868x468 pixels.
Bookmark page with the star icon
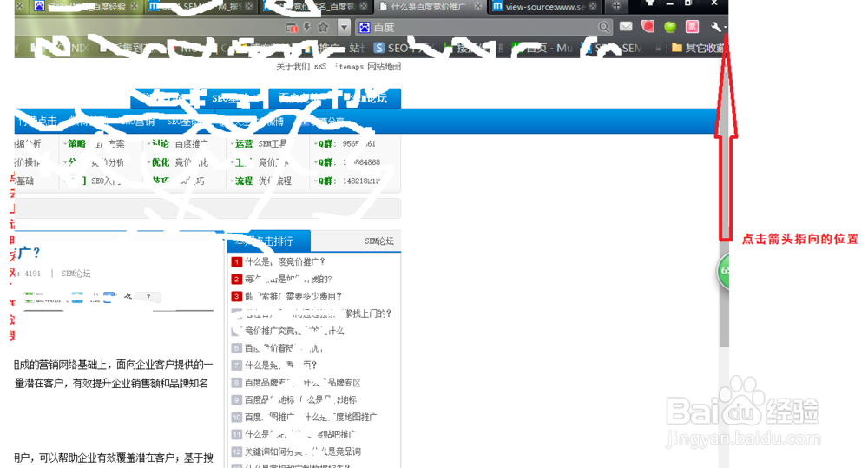click(323, 27)
